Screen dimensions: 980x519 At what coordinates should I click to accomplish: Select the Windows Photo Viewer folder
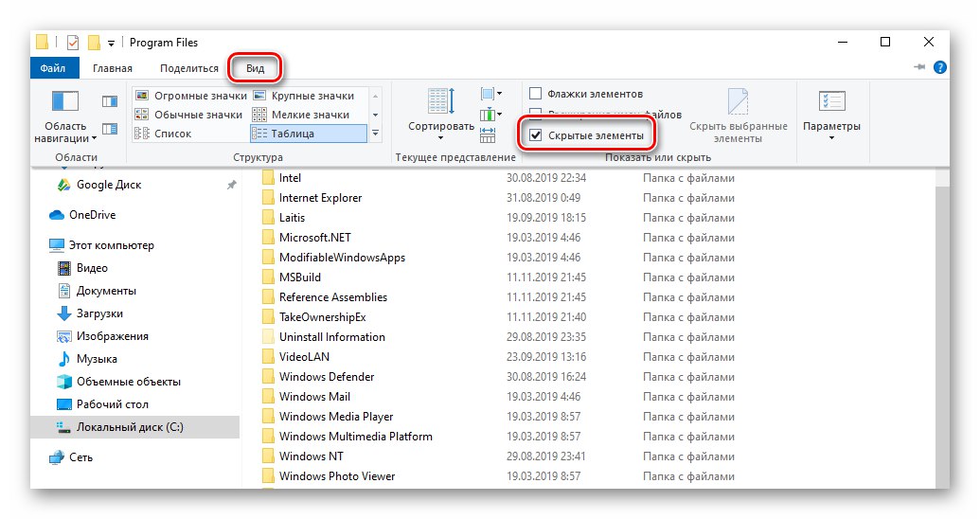pyautogui.click(x=337, y=476)
